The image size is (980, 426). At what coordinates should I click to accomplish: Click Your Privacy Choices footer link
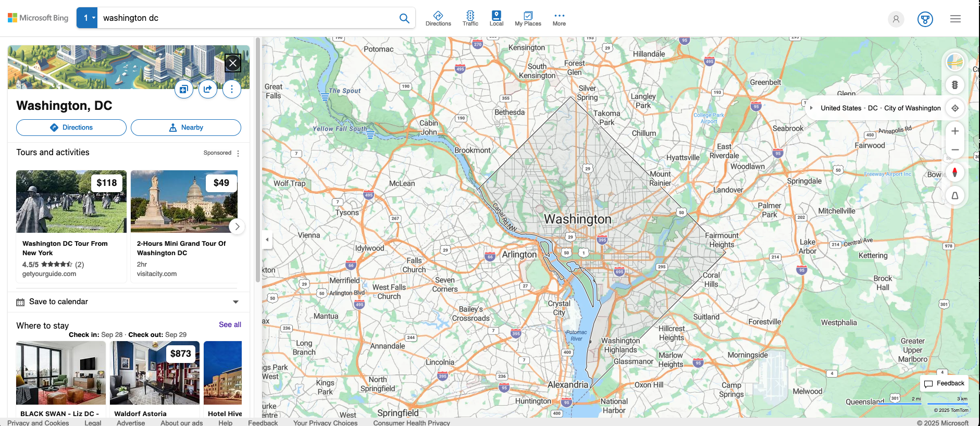(325, 423)
